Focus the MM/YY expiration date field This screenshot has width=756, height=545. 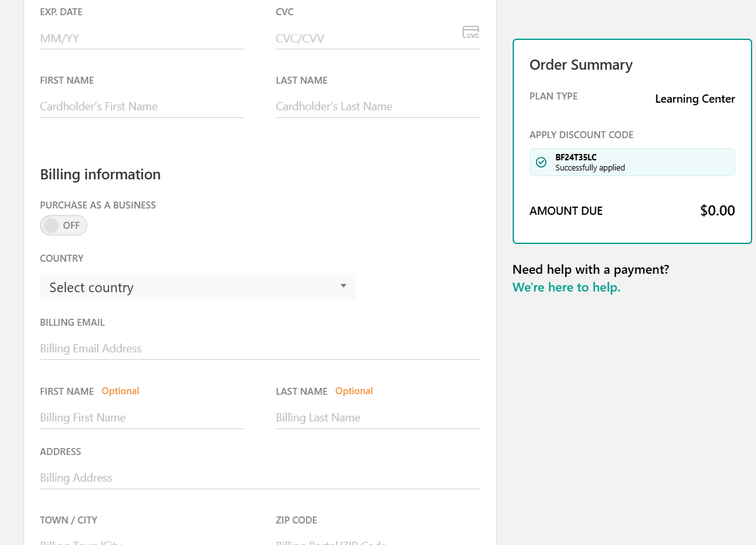(141, 39)
